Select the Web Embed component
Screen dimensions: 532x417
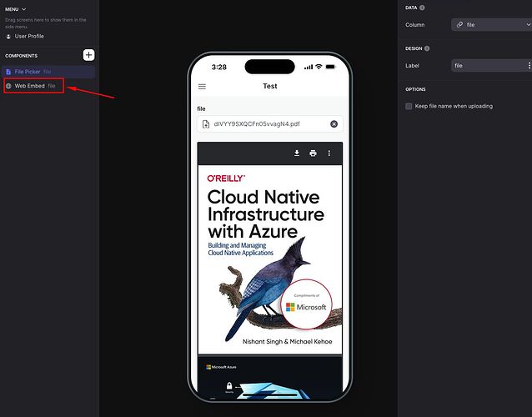click(x=34, y=86)
